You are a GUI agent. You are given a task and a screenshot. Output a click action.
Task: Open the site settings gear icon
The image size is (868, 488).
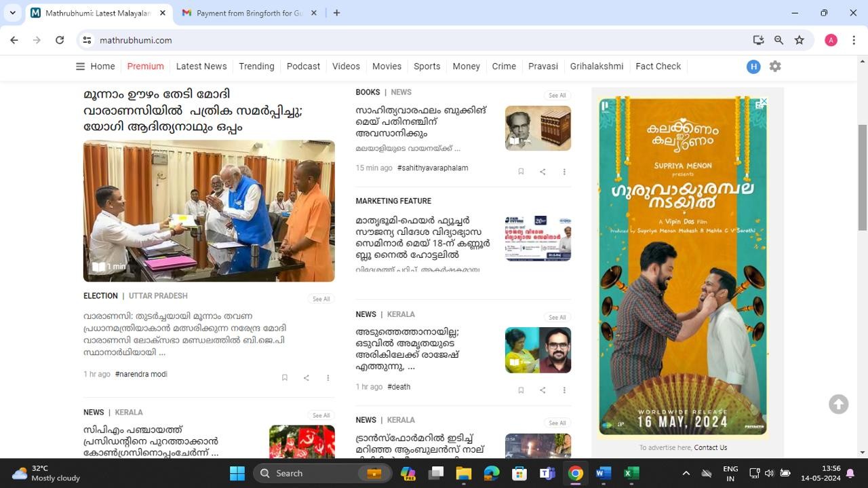(x=775, y=67)
